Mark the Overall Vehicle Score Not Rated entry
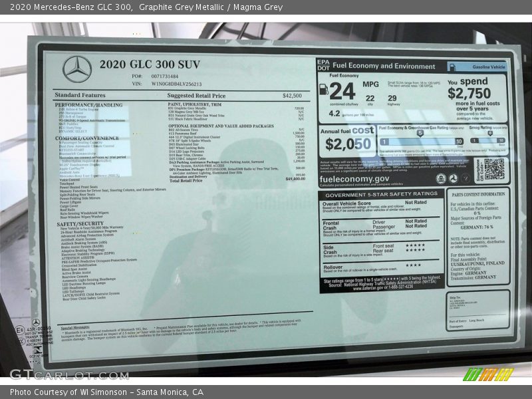Screen dimensions: 532x399 [417, 203]
